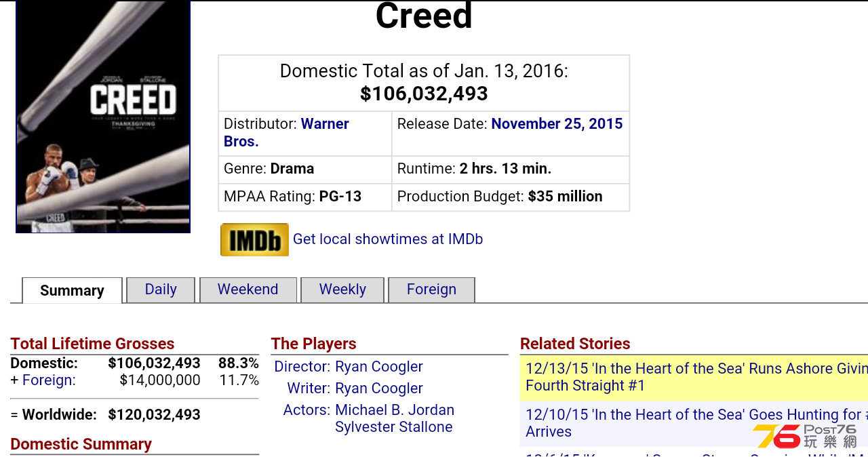This screenshot has width=868, height=457.
Task: Open the Writer role link
Action: 309,389
